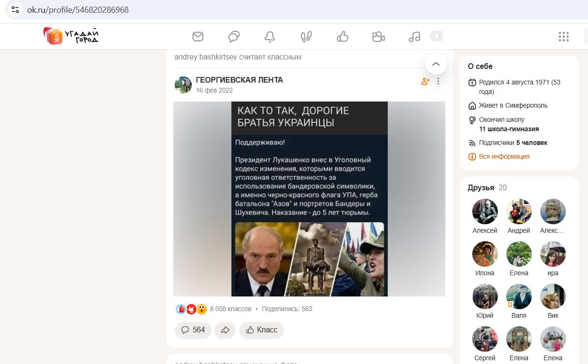Open friend Илона's avatar
The width and height of the screenshot is (588, 364).
(485, 254)
